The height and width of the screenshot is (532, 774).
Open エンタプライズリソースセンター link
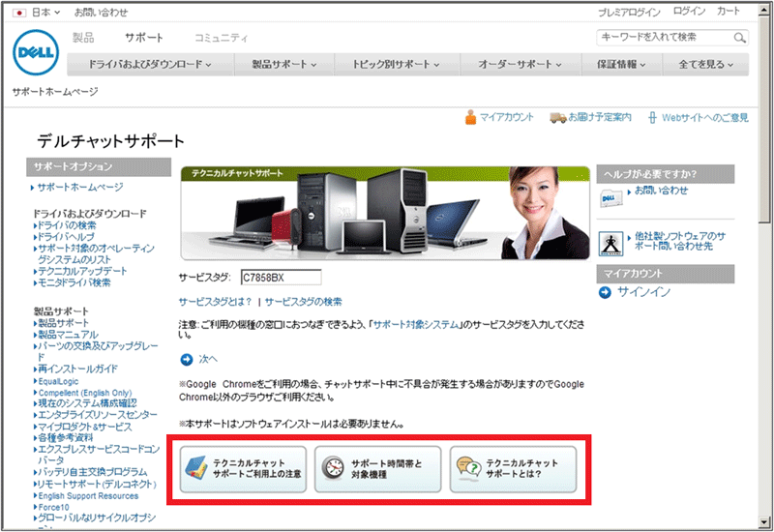98,415
